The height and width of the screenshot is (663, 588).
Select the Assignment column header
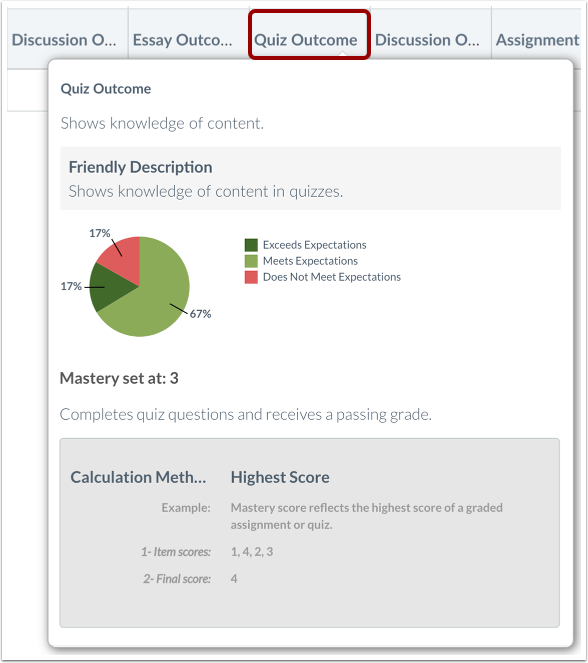[537, 40]
